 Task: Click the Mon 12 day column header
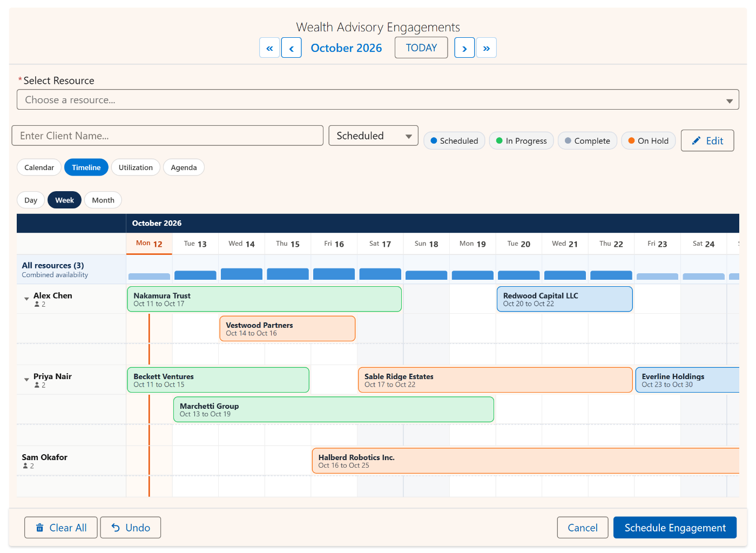tap(149, 244)
